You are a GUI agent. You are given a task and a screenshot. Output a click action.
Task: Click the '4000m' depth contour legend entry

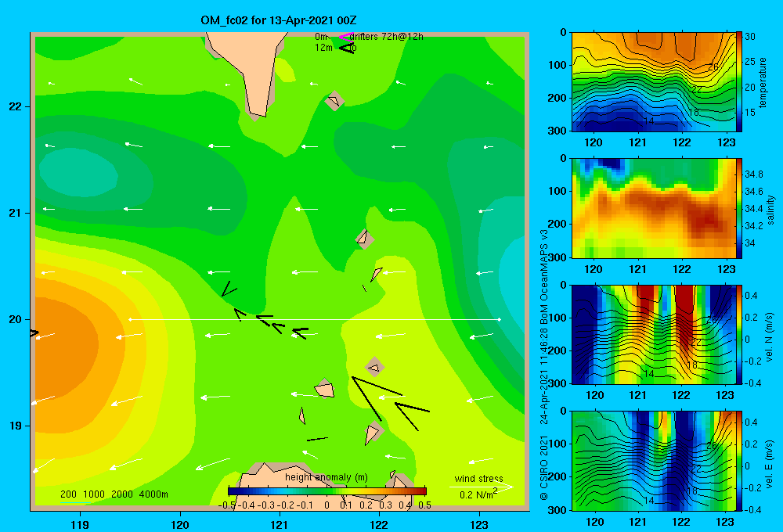153,494
